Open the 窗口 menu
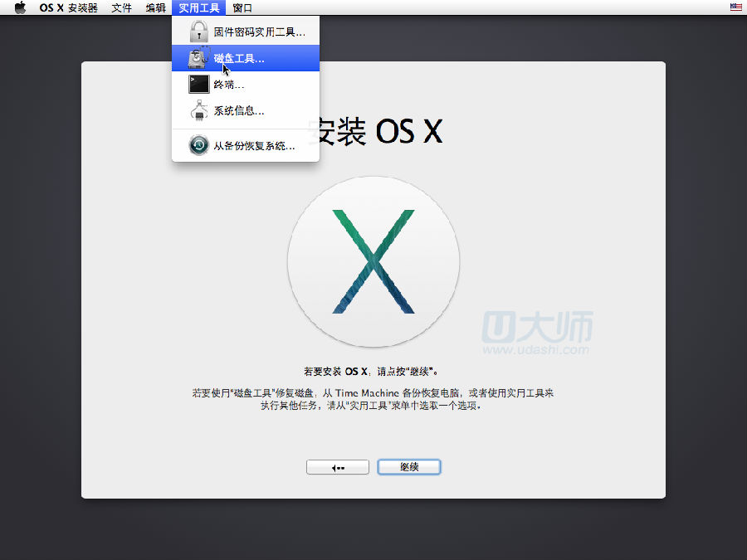Viewport: 747px width, 560px height. tap(242, 7)
